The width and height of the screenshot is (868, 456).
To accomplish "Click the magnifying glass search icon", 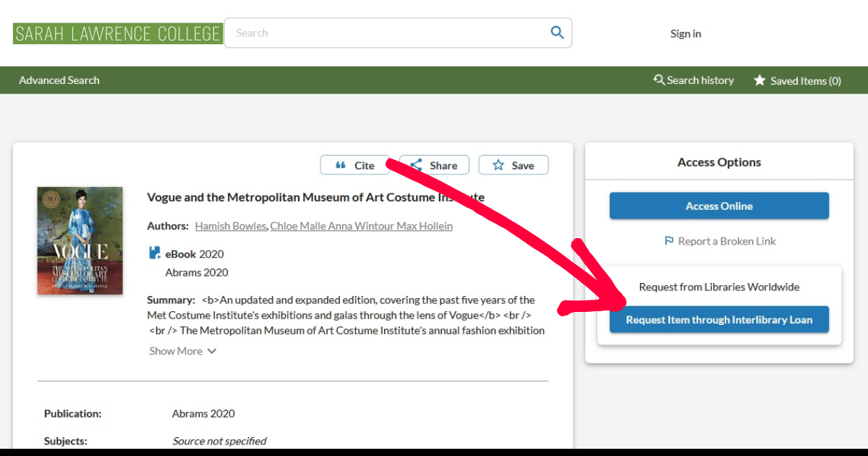I will [x=557, y=33].
